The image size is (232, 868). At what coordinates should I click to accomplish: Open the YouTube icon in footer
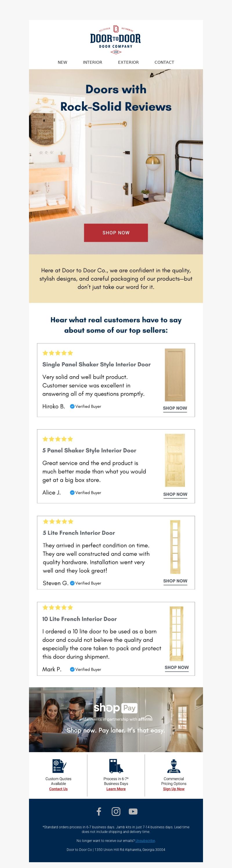click(x=133, y=812)
